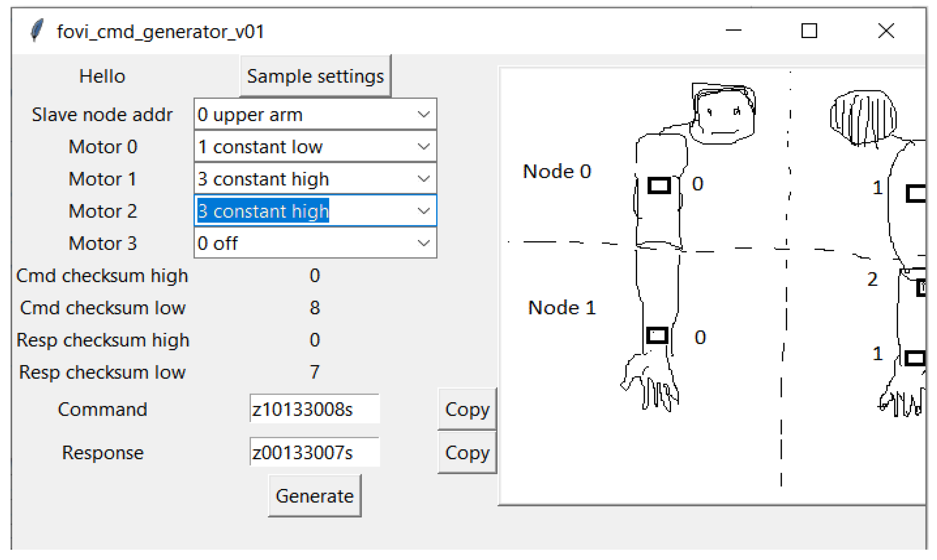The width and height of the screenshot is (937, 560).
Task: Focus the Response text field
Action: click(x=314, y=452)
